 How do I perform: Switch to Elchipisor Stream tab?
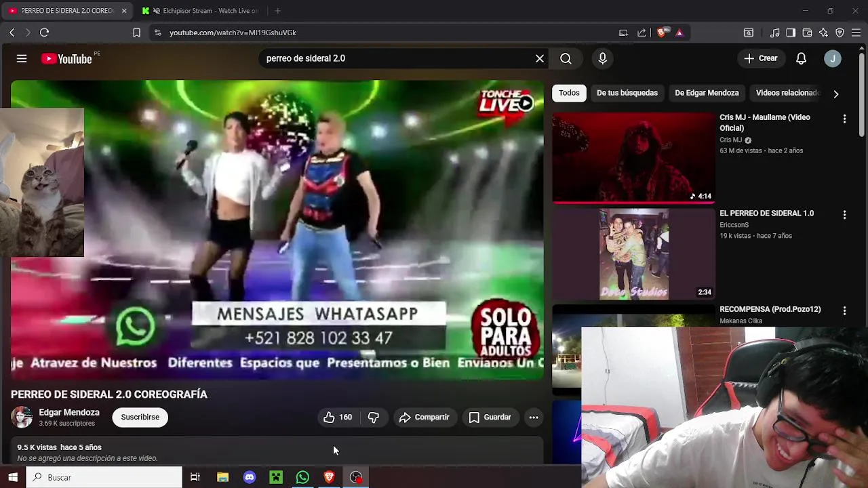coord(201,11)
